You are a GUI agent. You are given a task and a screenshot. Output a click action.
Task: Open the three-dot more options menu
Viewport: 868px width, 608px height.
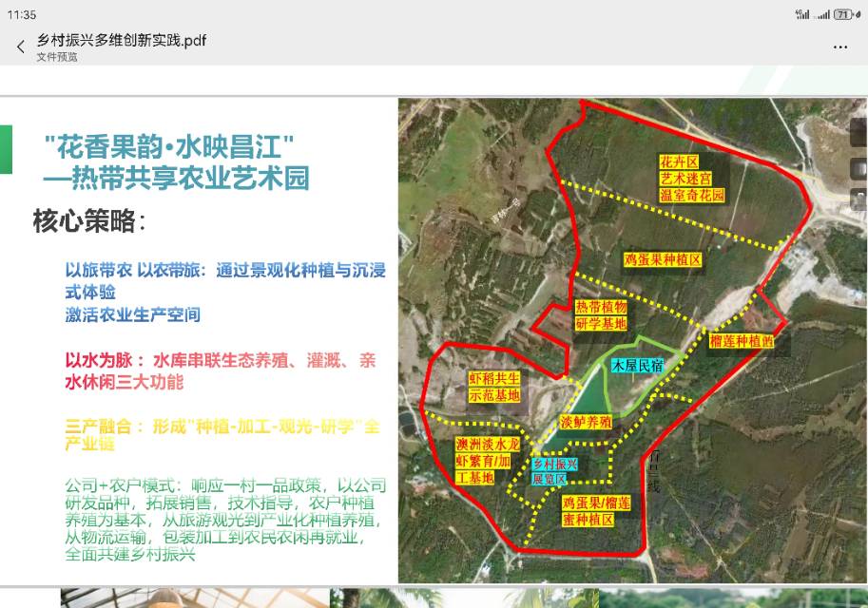tap(840, 47)
